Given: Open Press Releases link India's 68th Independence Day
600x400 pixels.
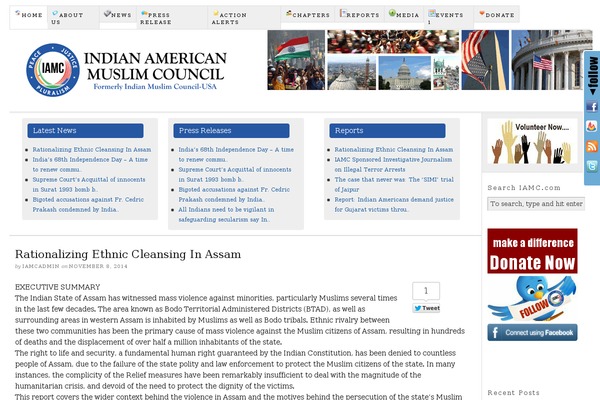Looking at the screenshot, I should 236,155.
